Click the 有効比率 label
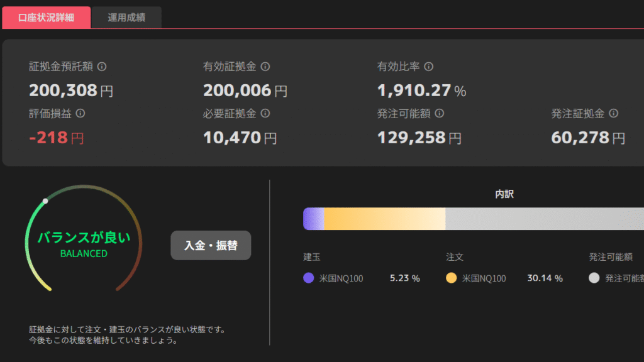This screenshot has width=644, height=362. pos(398,67)
